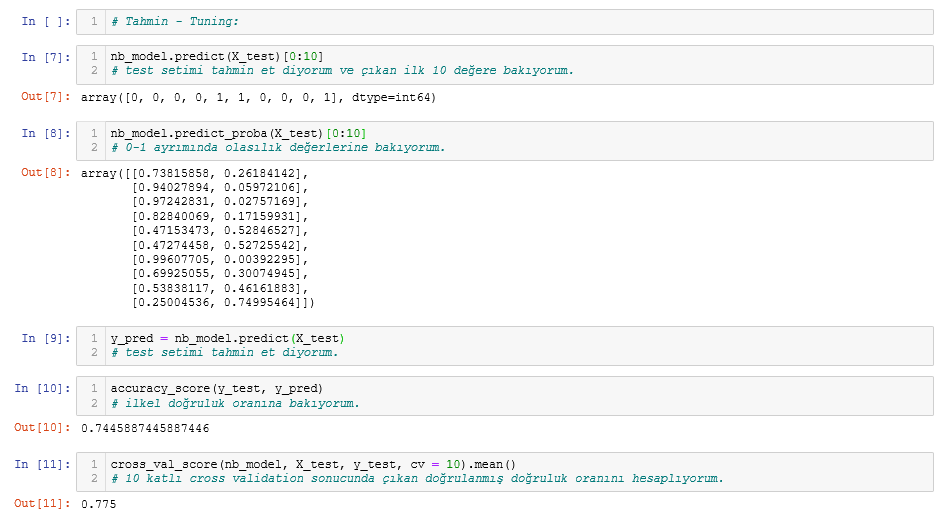Click the comment '10 katlı cross validation sonucunda...'
The width and height of the screenshot is (943, 520).
(x=417, y=479)
